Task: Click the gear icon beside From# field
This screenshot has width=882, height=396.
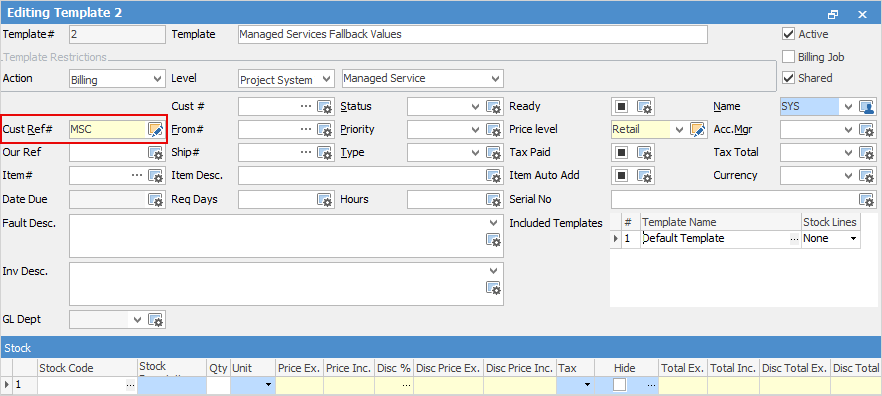Action: 325,130
